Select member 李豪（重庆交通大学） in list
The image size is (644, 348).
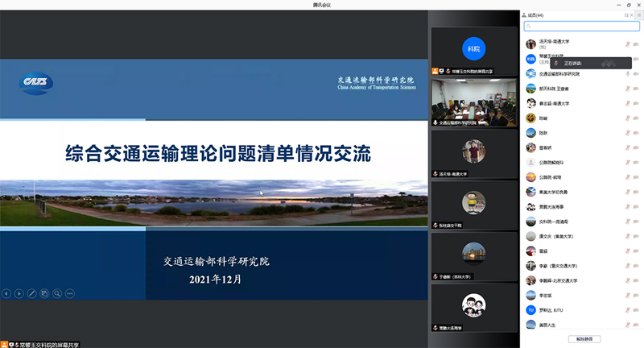click(581, 266)
